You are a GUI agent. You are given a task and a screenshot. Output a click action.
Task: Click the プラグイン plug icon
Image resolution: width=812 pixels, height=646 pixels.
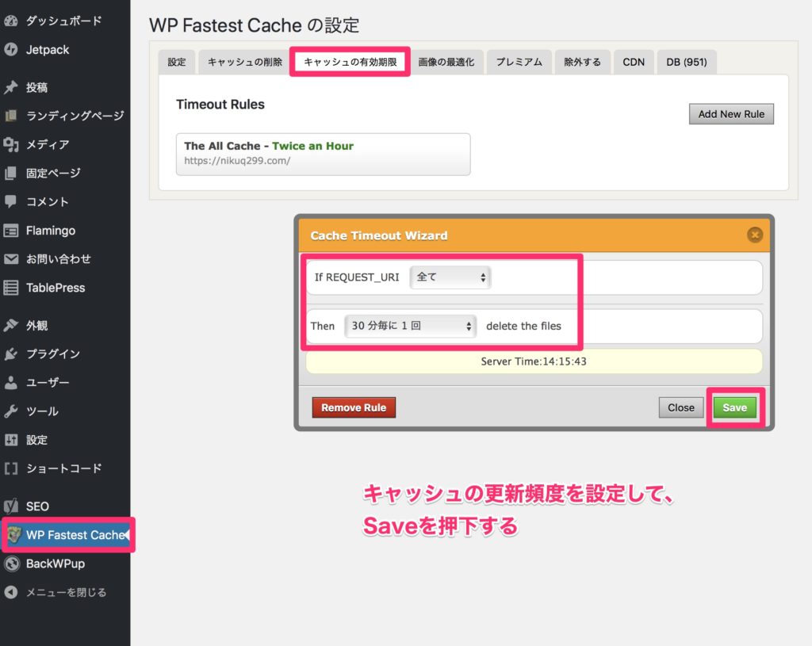tap(11, 354)
